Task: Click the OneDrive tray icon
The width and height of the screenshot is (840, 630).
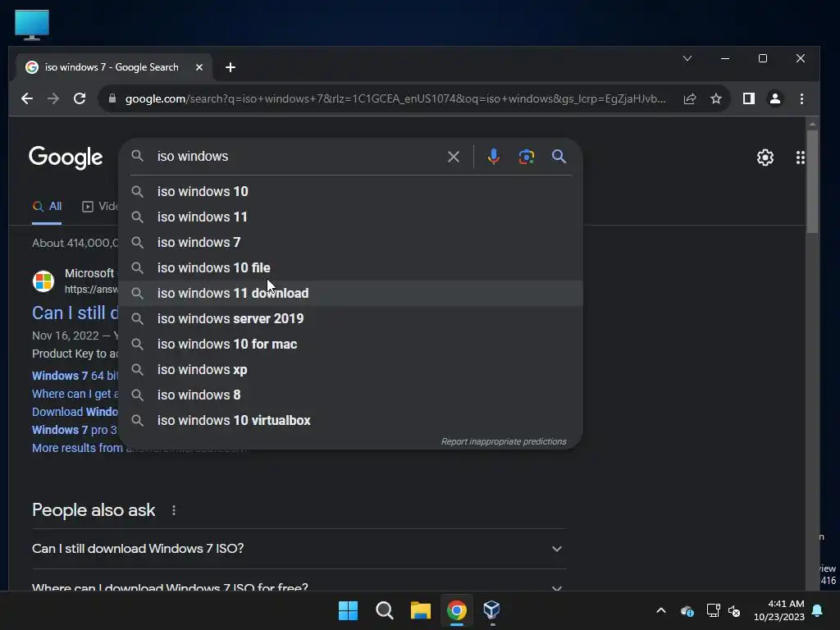Action: (687, 610)
